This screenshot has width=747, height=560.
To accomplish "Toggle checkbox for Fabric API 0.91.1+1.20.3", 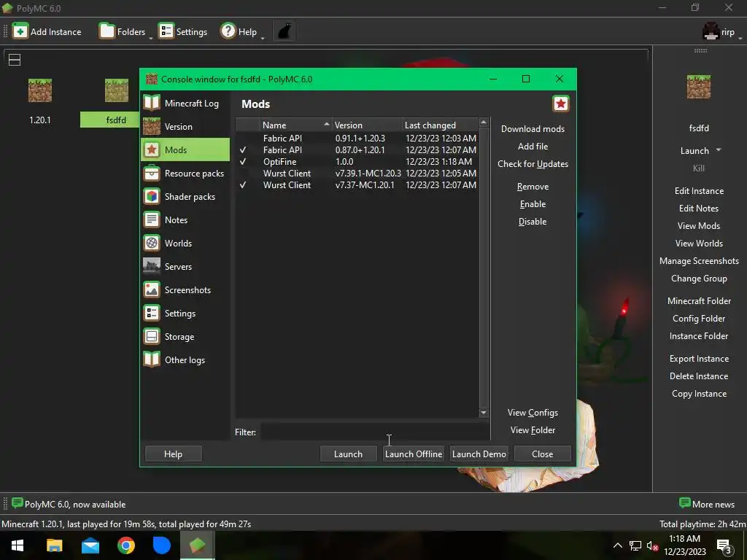I will 243,138.
